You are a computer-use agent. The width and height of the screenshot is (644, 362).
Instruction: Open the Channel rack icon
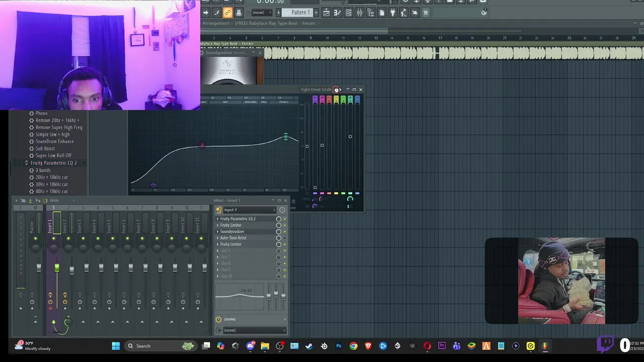point(348,13)
